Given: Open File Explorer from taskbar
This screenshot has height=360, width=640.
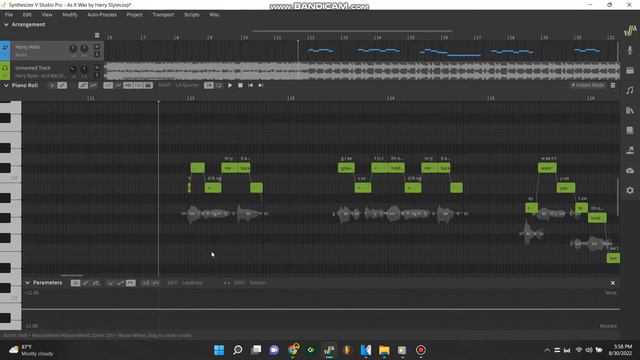Looking at the screenshot, I should coord(384,350).
